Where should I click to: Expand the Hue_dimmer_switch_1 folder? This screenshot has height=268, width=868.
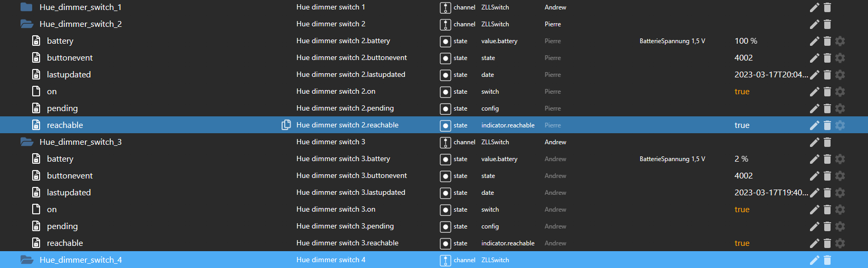(26, 7)
